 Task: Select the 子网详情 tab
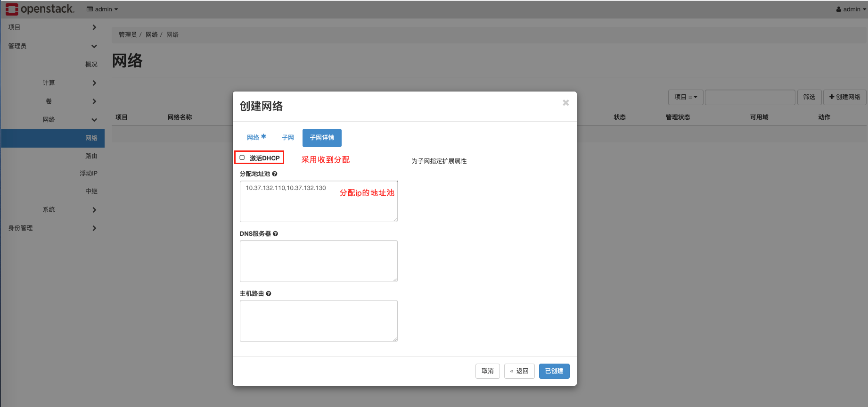[322, 137]
